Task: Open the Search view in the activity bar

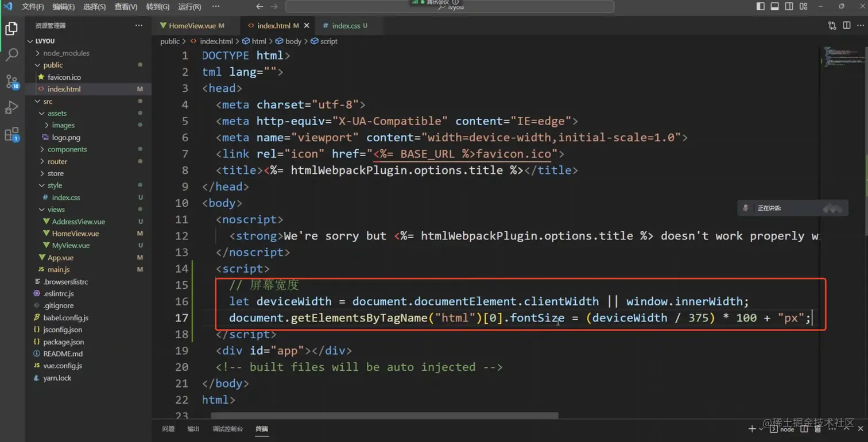Action: click(x=11, y=55)
